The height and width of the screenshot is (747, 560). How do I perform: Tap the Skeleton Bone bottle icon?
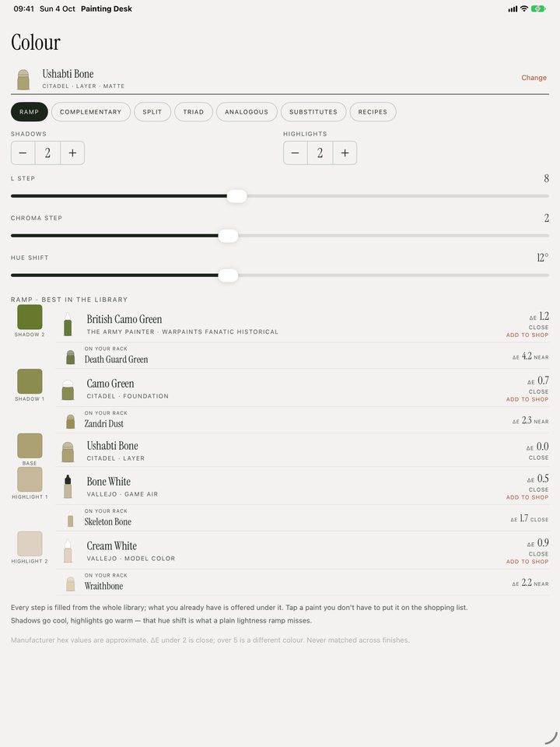[71, 519]
